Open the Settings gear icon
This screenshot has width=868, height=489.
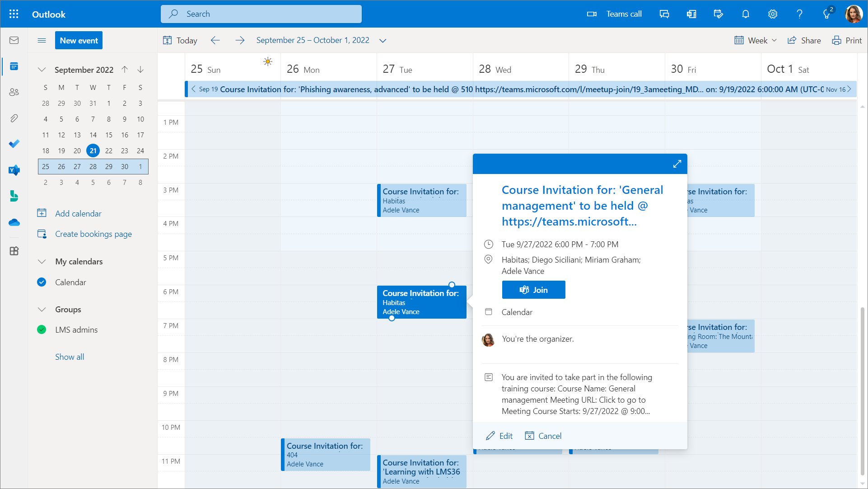(x=773, y=14)
